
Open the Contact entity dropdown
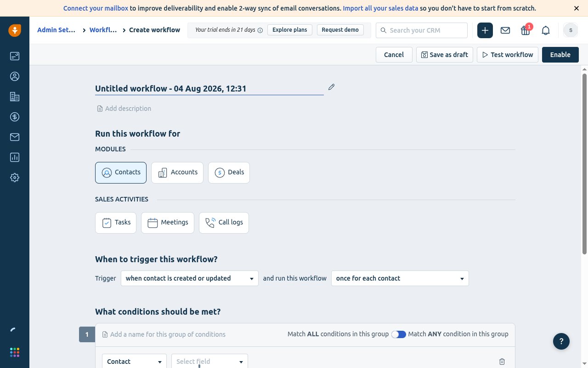(135, 362)
